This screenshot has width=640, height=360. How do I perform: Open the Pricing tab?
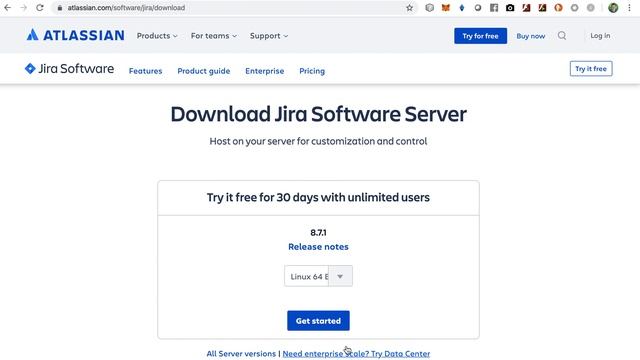click(x=312, y=71)
